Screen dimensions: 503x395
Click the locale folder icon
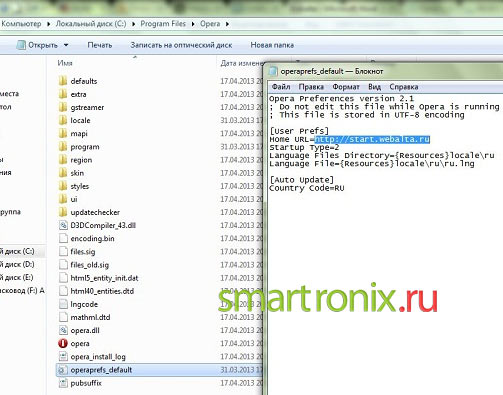(x=63, y=120)
